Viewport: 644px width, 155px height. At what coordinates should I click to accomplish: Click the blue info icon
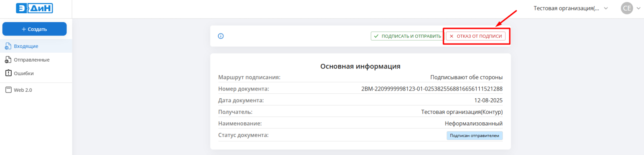pos(221,36)
